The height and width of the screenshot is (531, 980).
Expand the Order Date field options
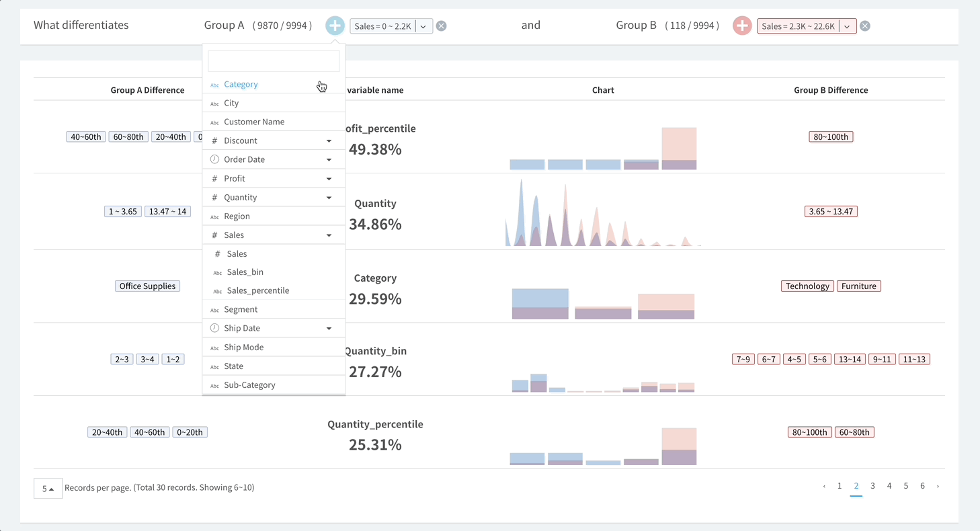[x=329, y=160]
